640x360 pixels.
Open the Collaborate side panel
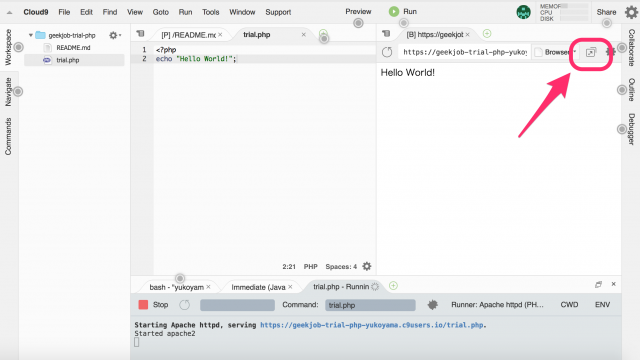coord(631,48)
